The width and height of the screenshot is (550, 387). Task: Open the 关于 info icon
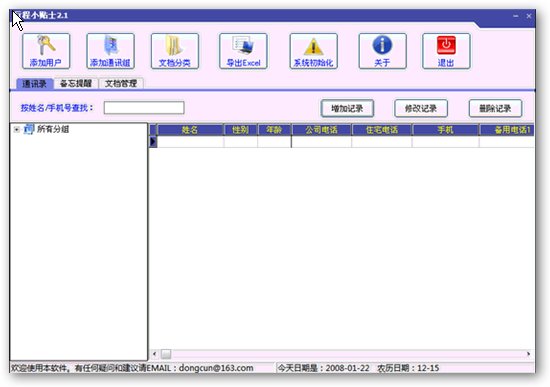(x=382, y=45)
